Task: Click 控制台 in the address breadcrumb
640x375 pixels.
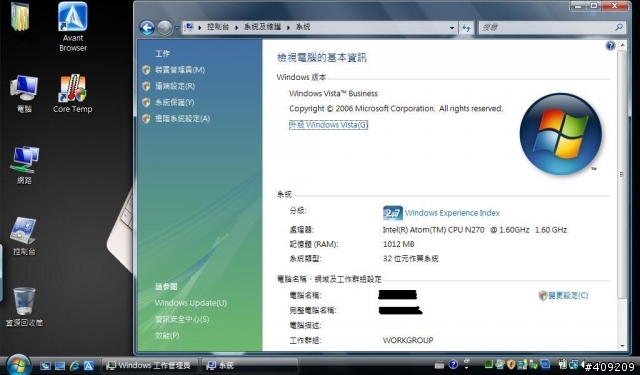Action: pyautogui.click(x=218, y=27)
